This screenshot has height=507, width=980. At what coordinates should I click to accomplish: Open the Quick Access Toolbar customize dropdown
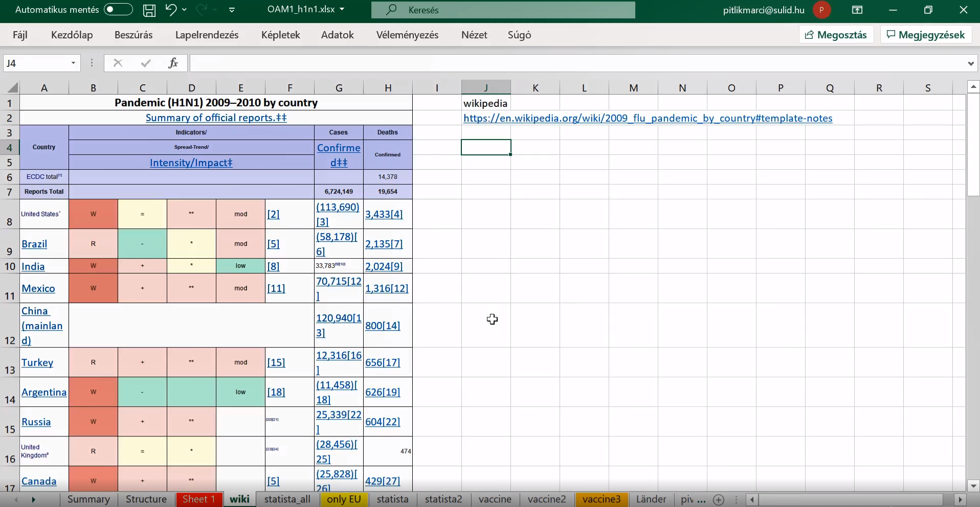pyautogui.click(x=232, y=10)
